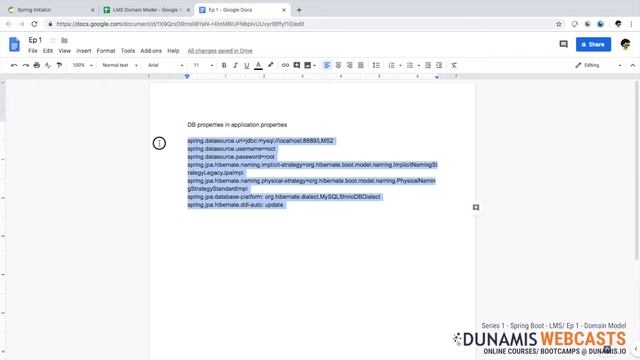Select right align
The width and height of the screenshot is (640, 360).
click(349, 65)
